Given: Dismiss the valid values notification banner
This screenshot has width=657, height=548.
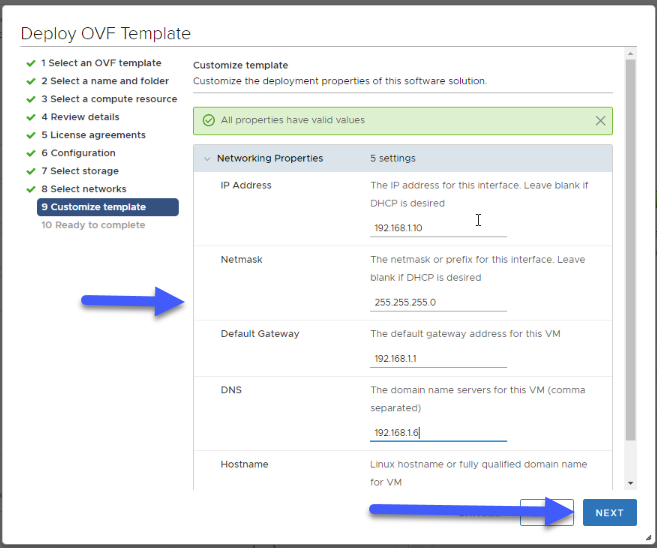Looking at the screenshot, I should [600, 121].
